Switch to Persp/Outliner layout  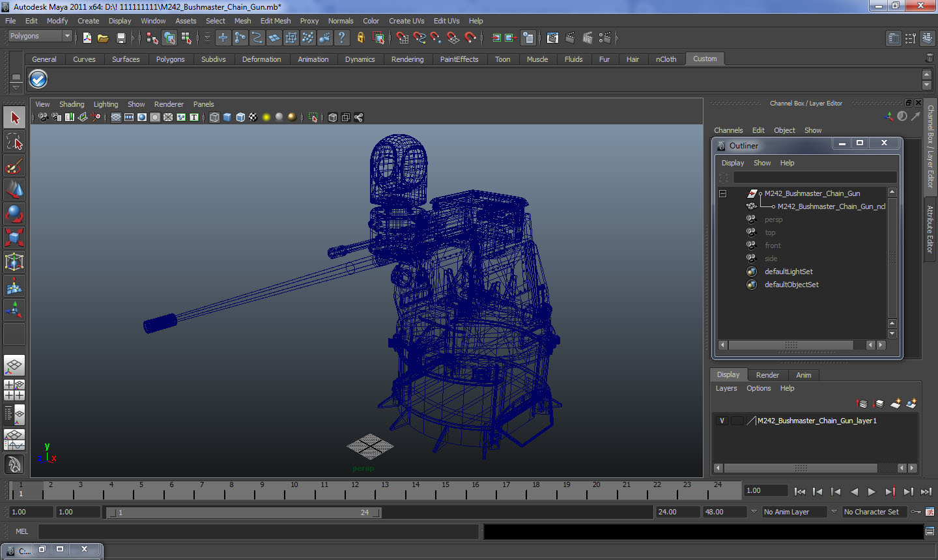point(14,414)
